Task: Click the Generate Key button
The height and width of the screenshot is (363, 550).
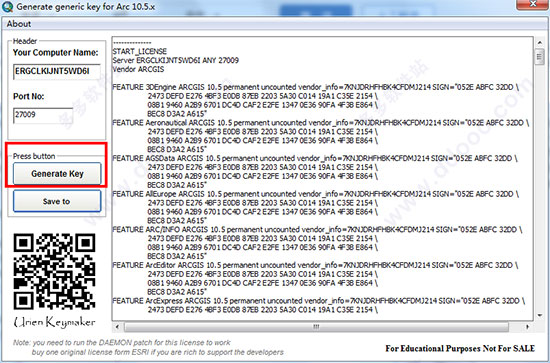Action: [x=57, y=173]
